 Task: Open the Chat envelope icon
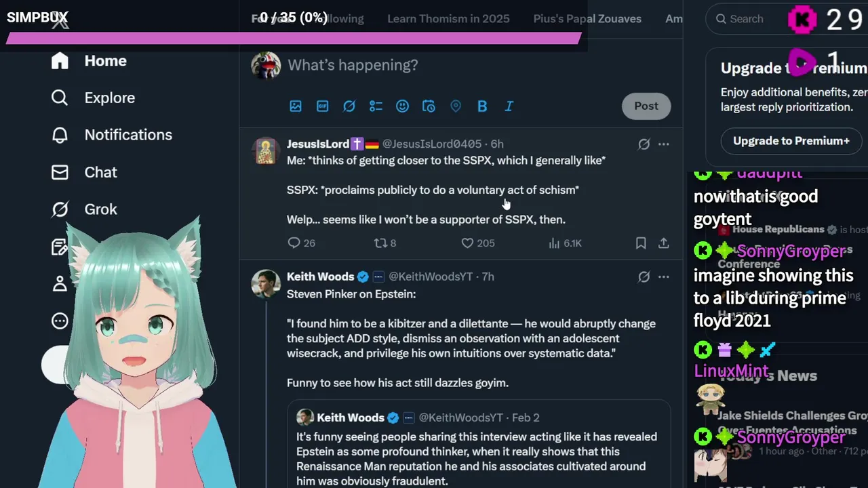(x=60, y=172)
